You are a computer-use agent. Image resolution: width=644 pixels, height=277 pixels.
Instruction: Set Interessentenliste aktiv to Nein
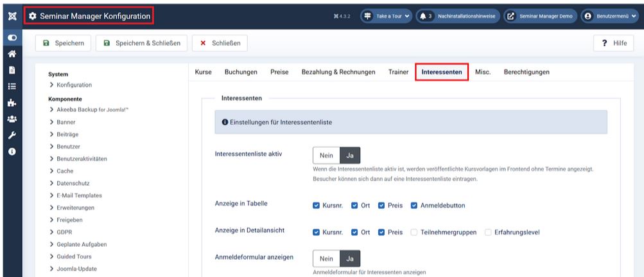point(326,156)
